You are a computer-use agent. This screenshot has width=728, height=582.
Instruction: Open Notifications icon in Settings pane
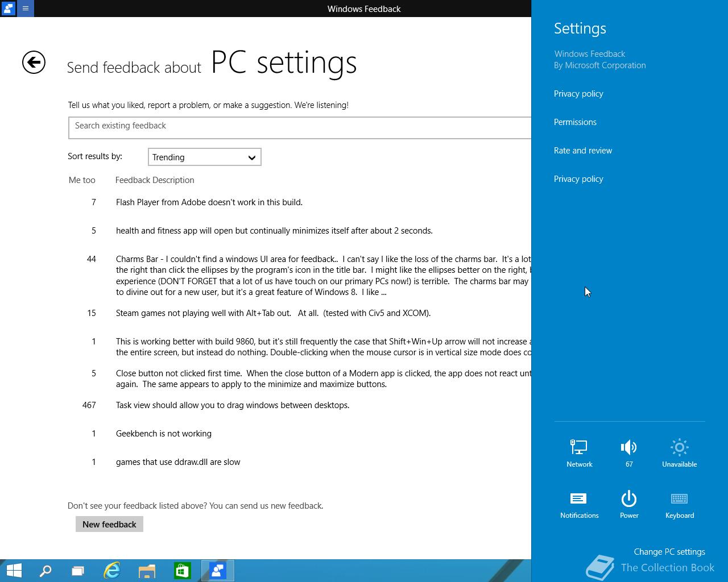coord(579,505)
